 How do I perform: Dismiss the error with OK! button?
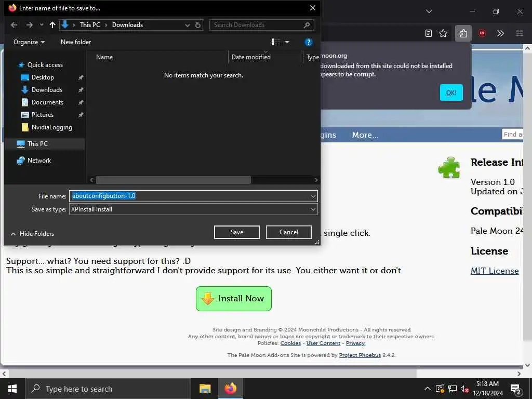pos(451,92)
